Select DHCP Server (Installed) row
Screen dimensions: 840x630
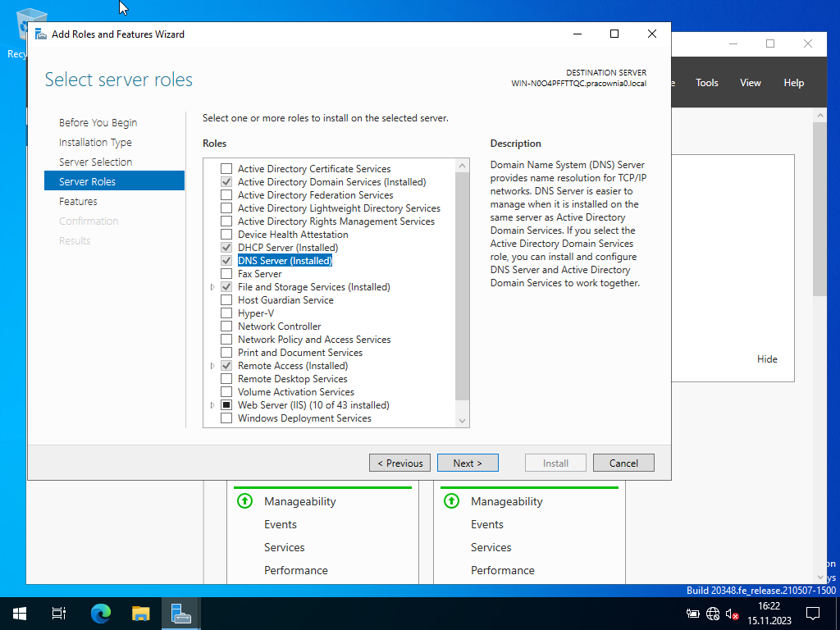288,248
